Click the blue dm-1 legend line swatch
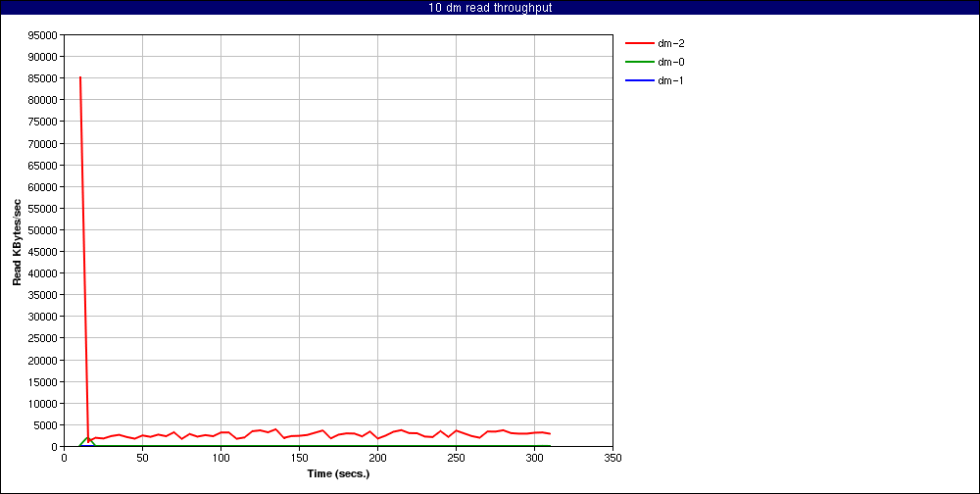This screenshot has height=494, width=980. [639, 80]
